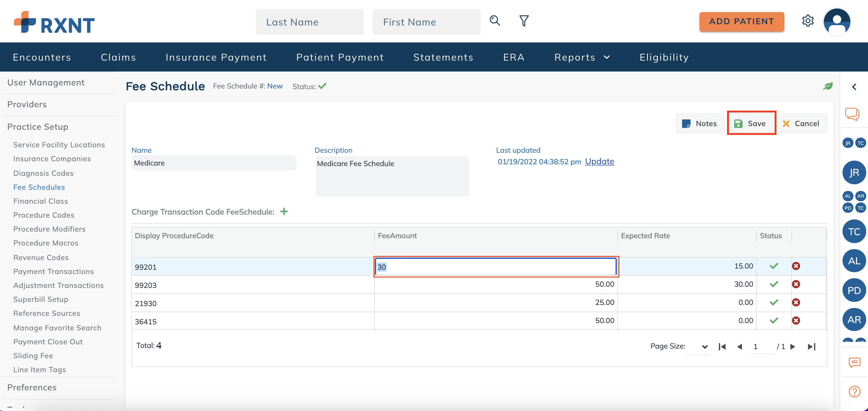Open the Claims tab

tap(118, 57)
